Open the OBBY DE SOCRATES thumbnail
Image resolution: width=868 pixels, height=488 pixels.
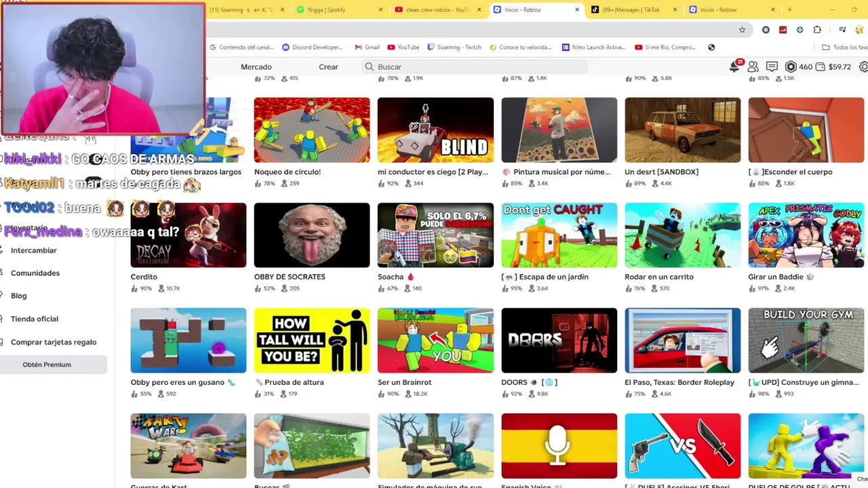312,235
